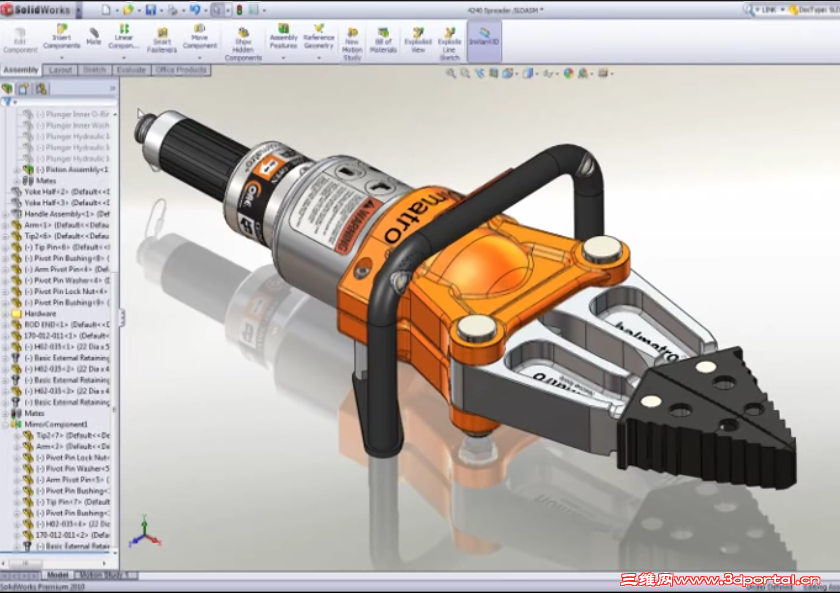This screenshot has width=840, height=593.
Task: Open dropdown under Insert Components
Action: 62,57
